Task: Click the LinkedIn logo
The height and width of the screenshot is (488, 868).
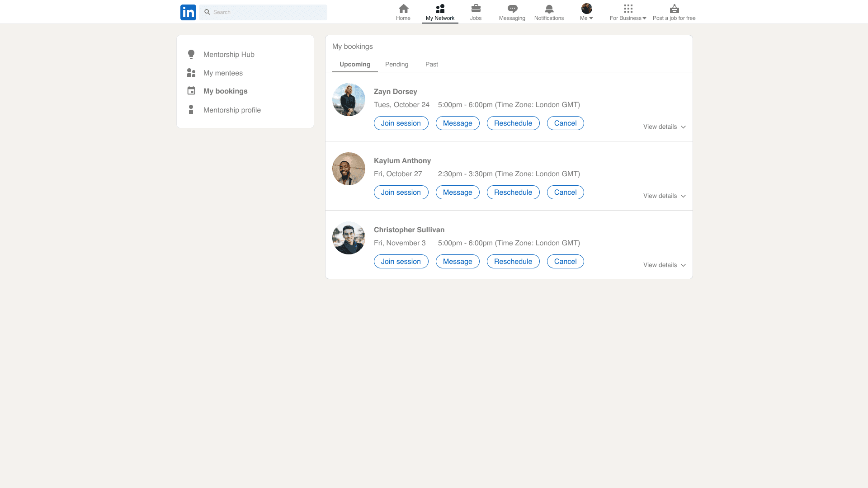Action: tap(188, 12)
